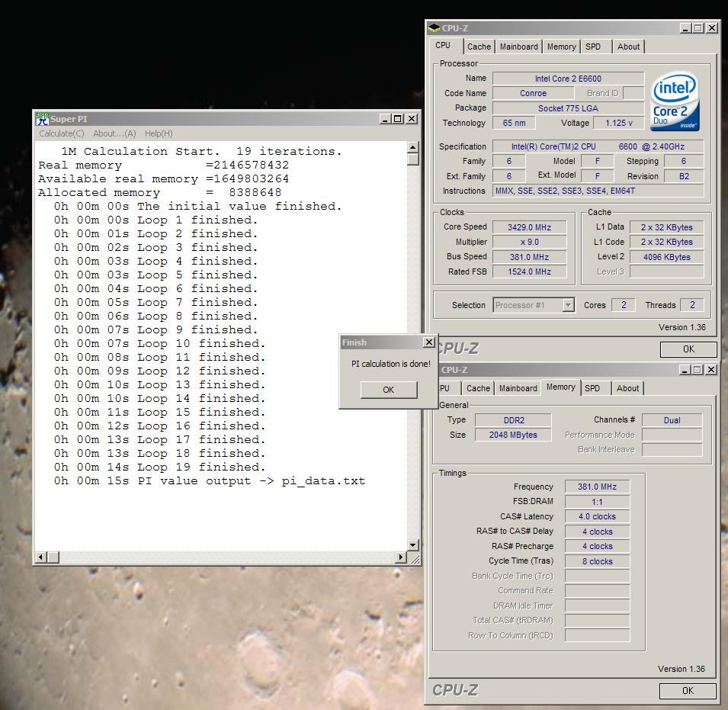This screenshot has width=728, height=710.
Task: Switch to Cache tab in lower CPU-Z window
Action: pos(478,388)
